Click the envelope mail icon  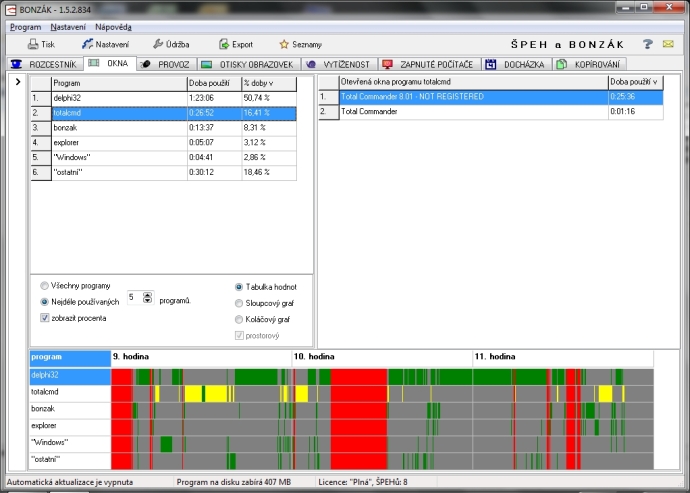click(668, 44)
